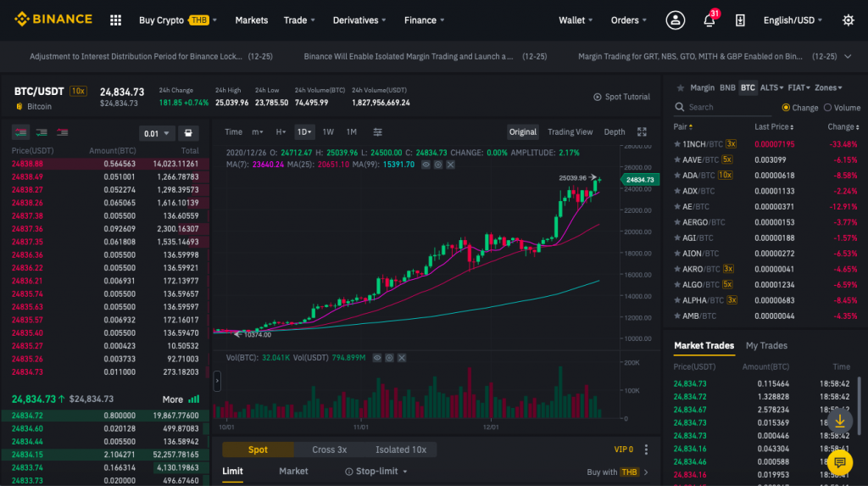The image size is (868, 486).
Task: Collapse the side panel arrow handle
Action: tap(217, 381)
